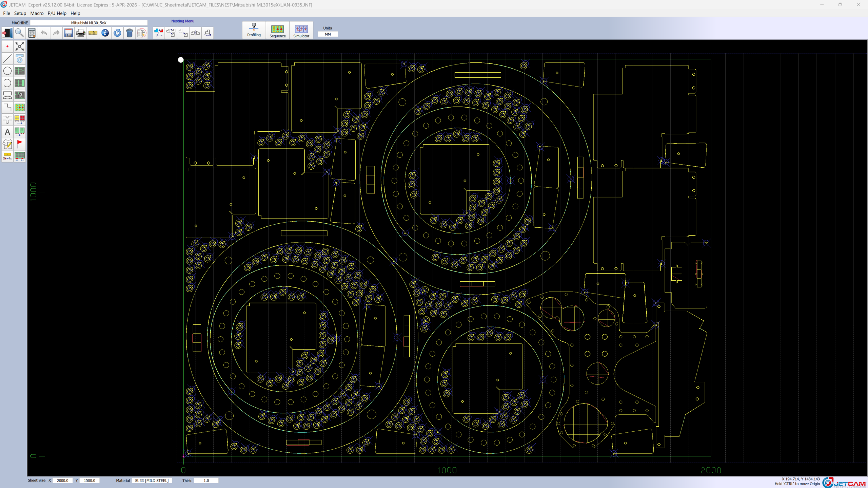Click the MM units field

point(328,34)
